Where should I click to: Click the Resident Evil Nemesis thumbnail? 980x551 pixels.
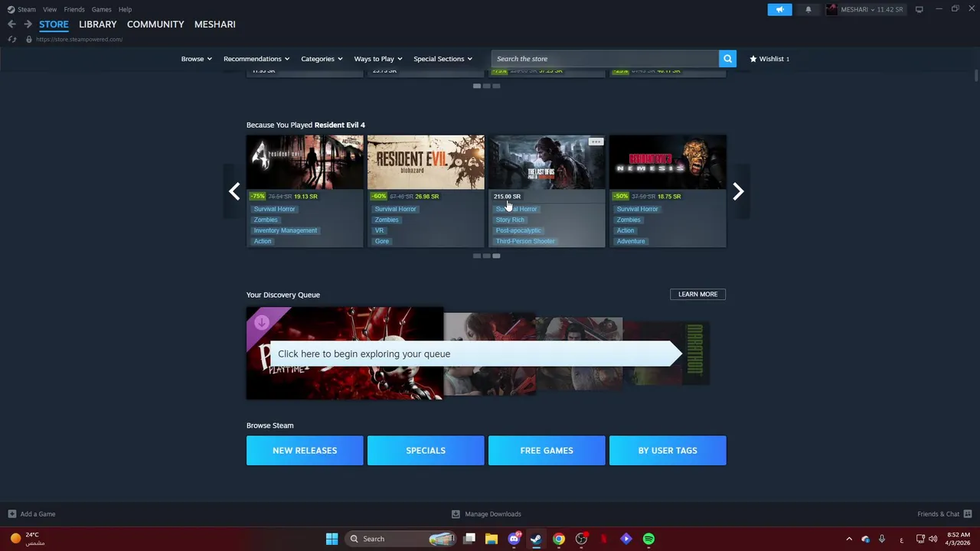point(668,162)
